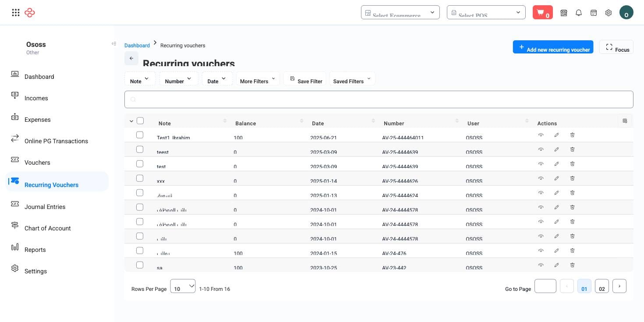Click into the vouchers search field

pos(379,99)
